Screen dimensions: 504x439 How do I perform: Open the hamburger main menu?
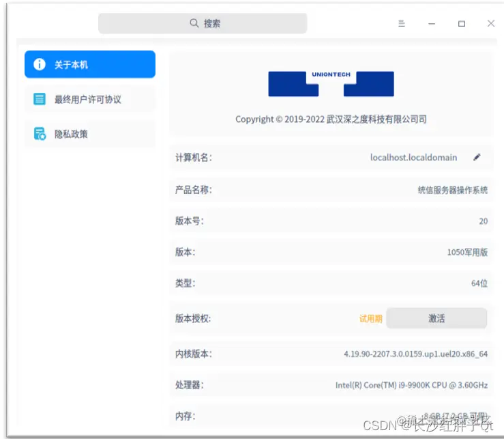[402, 23]
